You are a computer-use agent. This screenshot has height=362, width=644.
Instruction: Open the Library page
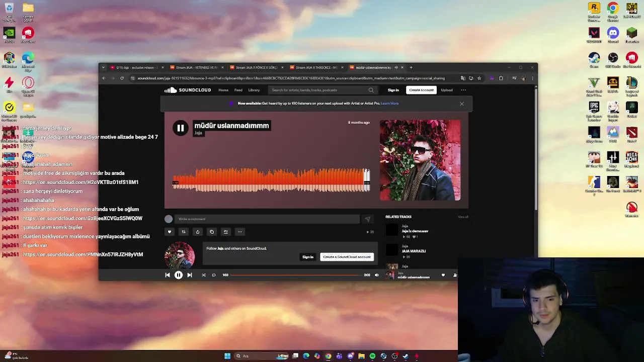coord(254,90)
